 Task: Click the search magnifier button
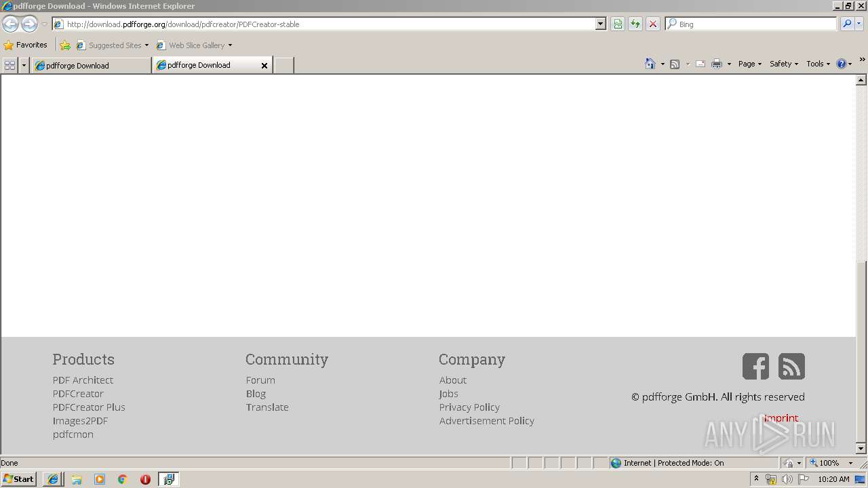point(847,24)
